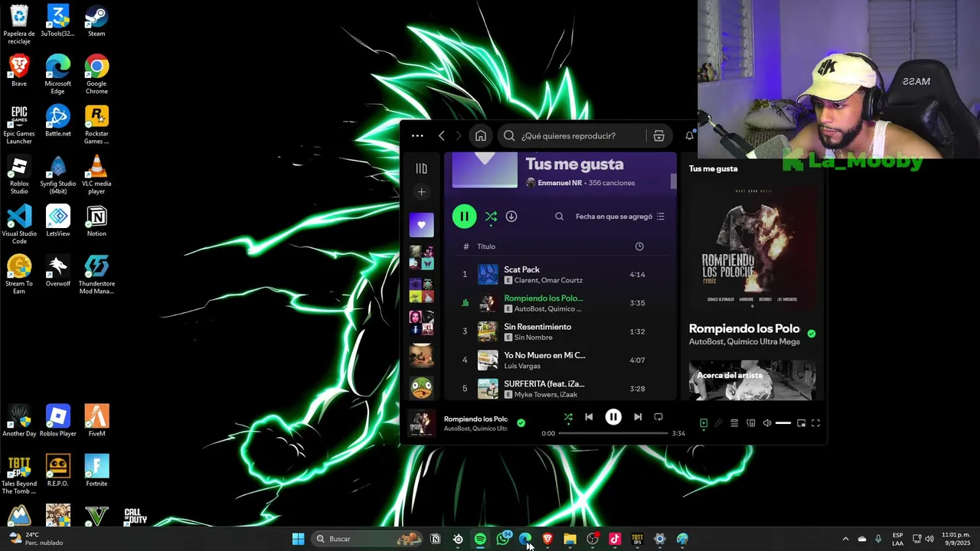Skip to previous track
This screenshot has height=551, width=980.
click(x=589, y=417)
